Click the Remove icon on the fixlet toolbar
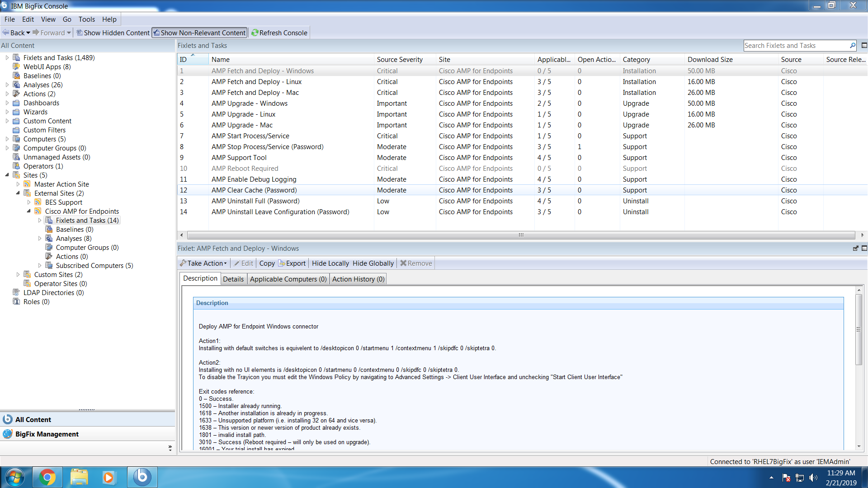Viewport: 868px width, 488px height. (403, 263)
